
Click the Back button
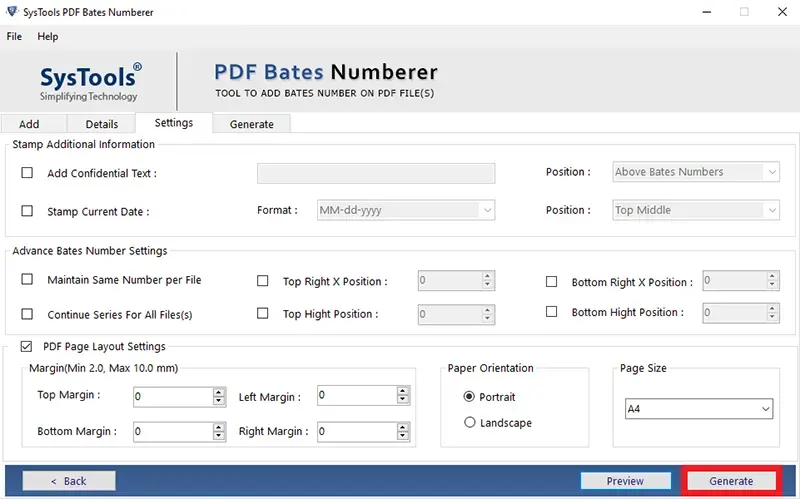click(x=69, y=481)
